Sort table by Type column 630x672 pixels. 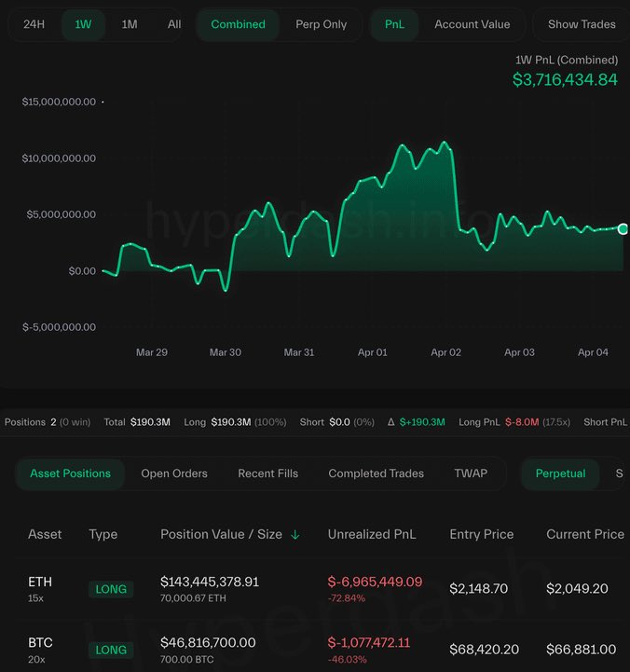point(103,534)
